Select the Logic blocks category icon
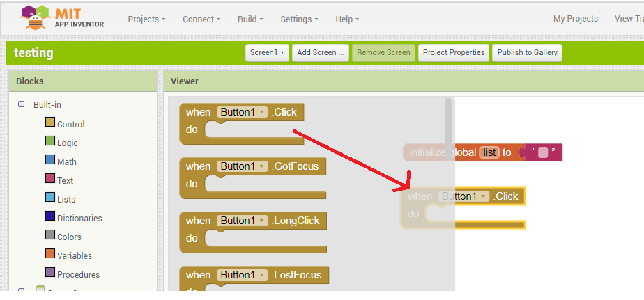The image size is (644, 300). (50, 142)
